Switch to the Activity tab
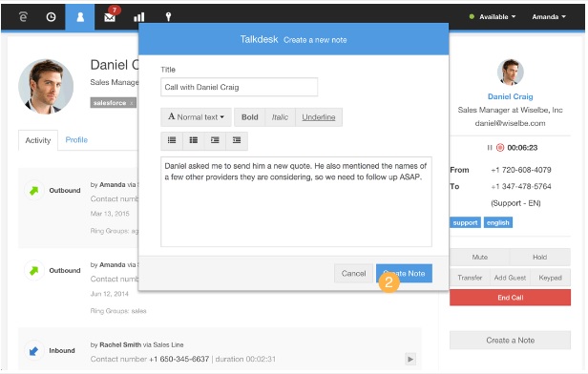Screen dimensions: 588x374 (x=38, y=140)
